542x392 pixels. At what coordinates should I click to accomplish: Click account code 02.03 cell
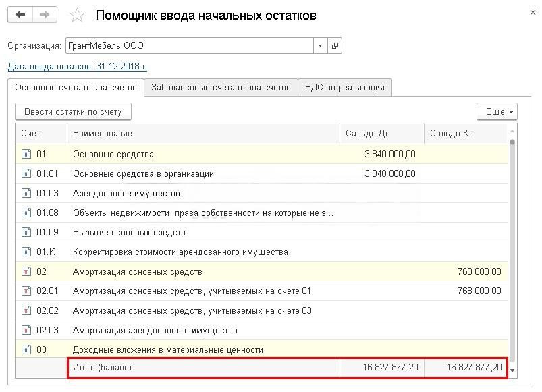pyautogui.click(x=47, y=330)
